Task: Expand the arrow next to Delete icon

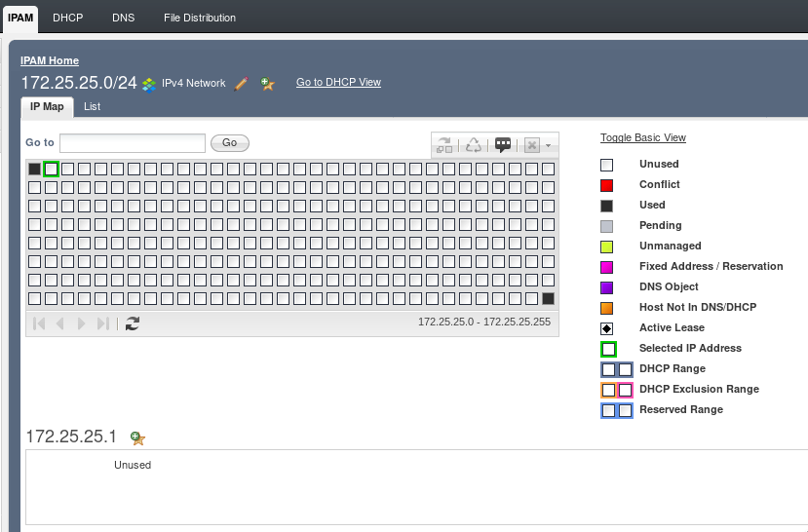Action: (549, 146)
